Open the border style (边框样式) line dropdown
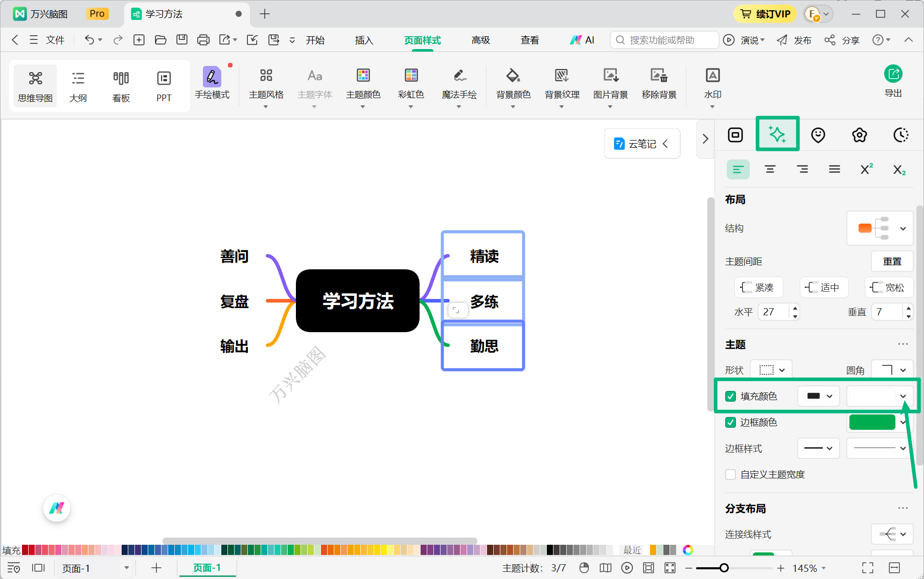Viewport: 924px width, 579px height. coord(819,448)
